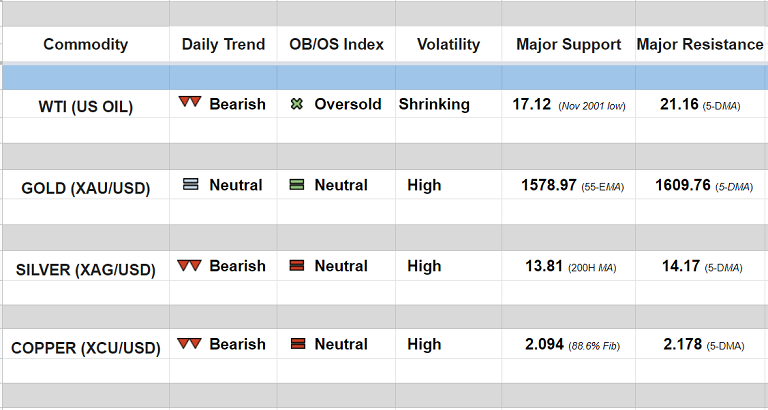This screenshot has width=768, height=410.
Task: Click Silver's bearish red triangles icon
Action: pos(190,266)
